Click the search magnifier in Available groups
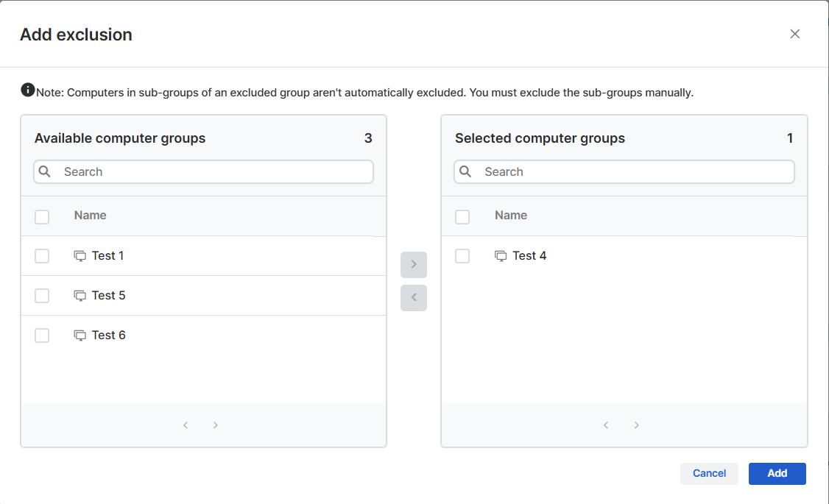This screenshot has width=829, height=504. [x=44, y=171]
